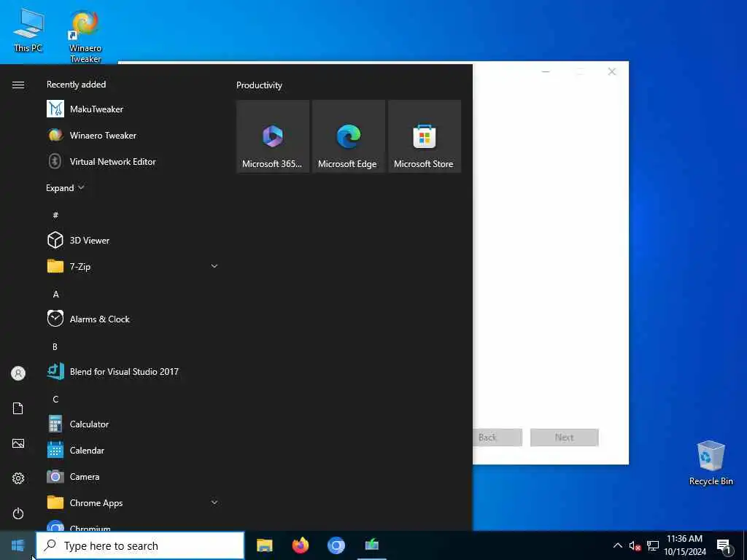The width and height of the screenshot is (747, 560).
Task: Open the Camera app
Action: [133, 476]
